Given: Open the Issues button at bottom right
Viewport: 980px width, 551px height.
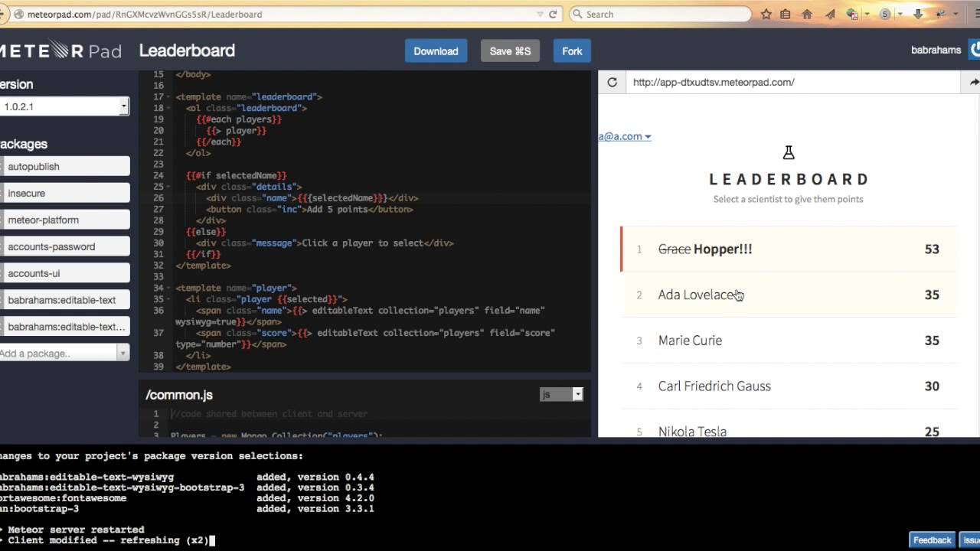Looking at the screenshot, I should (x=969, y=540).
